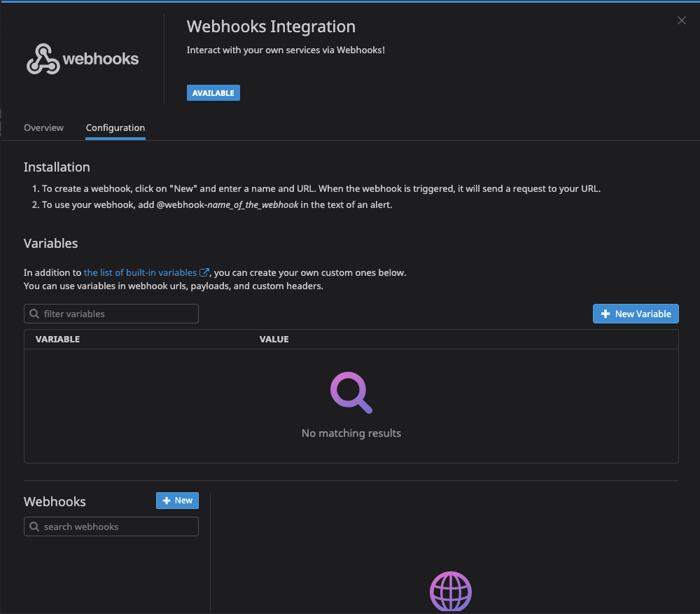Focus the filter variables input
The height and width of the screenshot is (614, 700).
tap(111, 314)
